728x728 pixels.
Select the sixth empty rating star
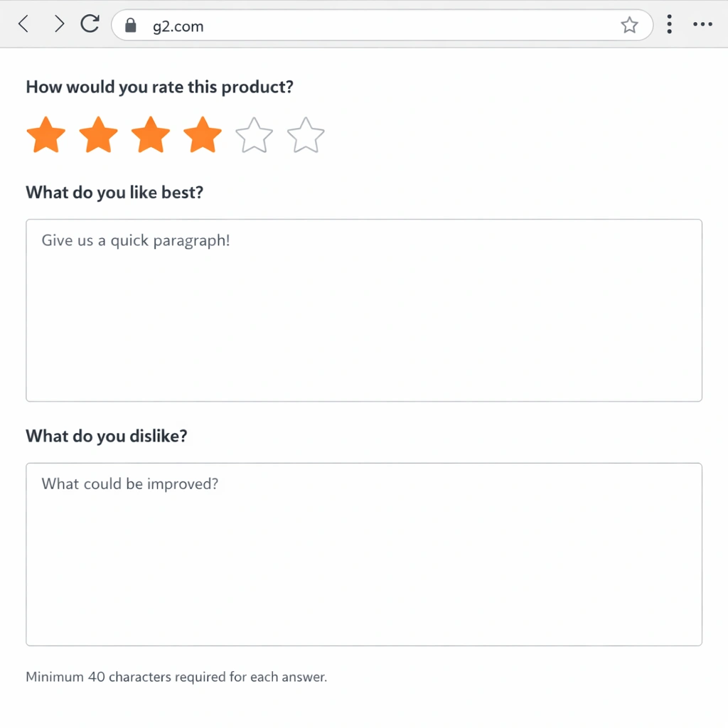[x=306, y=135]
